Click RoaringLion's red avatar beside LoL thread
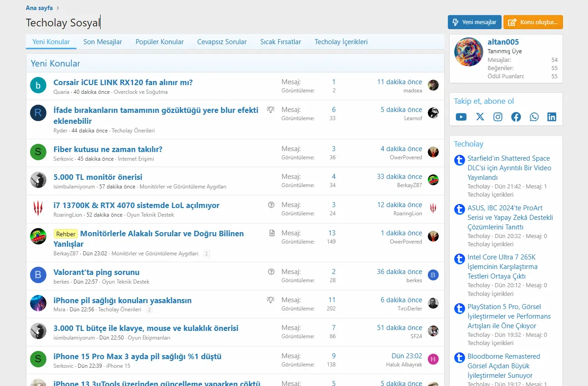 [x=38, y=208]
